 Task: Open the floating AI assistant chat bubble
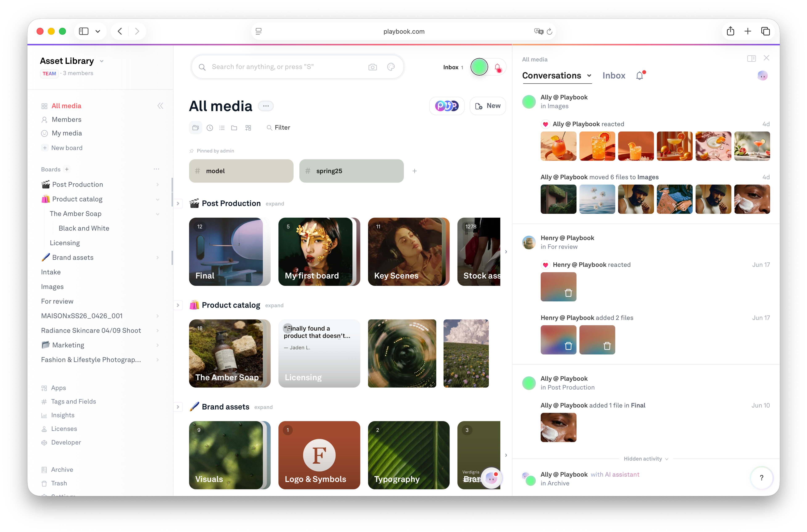(491, 478)
